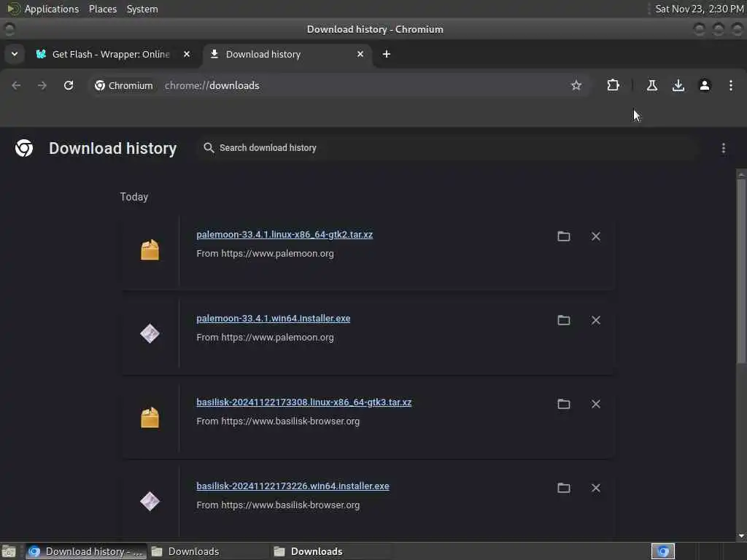
Task: Open the Extensions puzzle icon
Action: [613, 85]
